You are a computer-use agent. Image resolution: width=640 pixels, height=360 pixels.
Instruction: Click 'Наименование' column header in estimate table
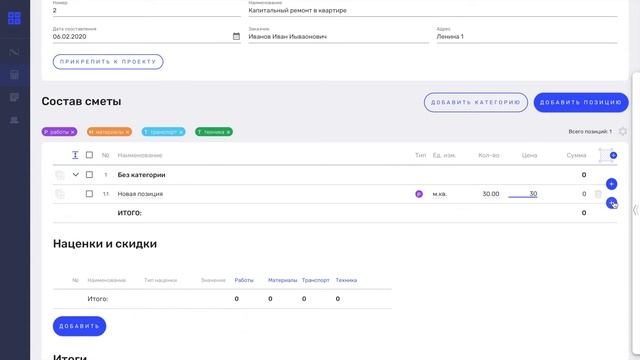click(140, 155)
